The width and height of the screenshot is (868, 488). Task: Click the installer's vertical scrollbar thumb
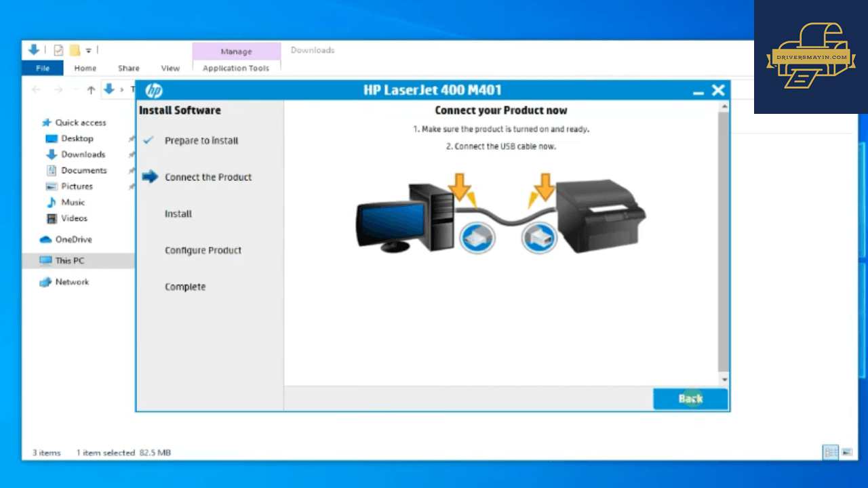tap(724, 241)
